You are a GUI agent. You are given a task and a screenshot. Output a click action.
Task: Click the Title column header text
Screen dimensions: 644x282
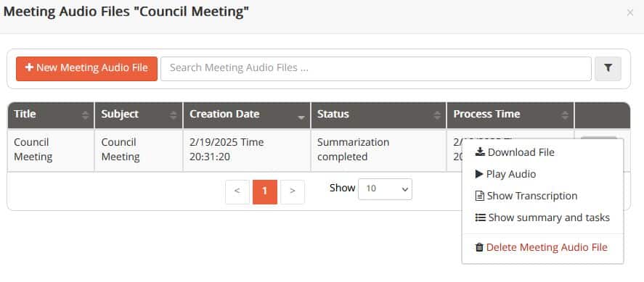pyautogui.click(x=25, y=114)
